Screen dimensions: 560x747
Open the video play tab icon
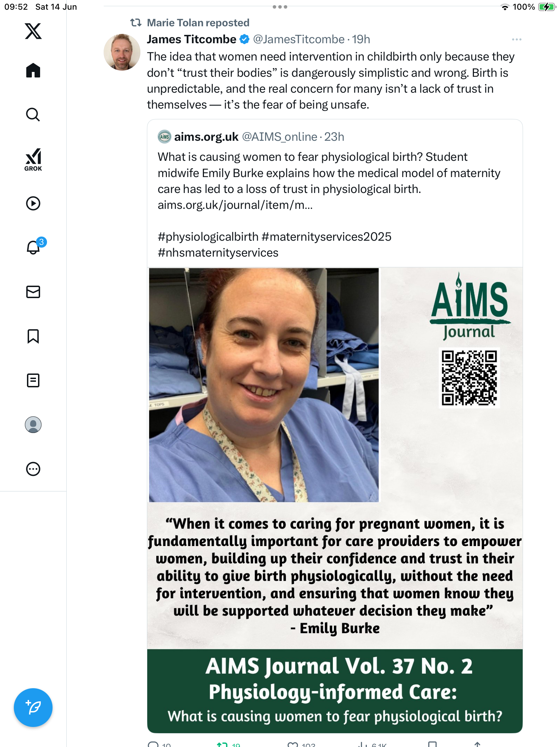click(33, 203)
